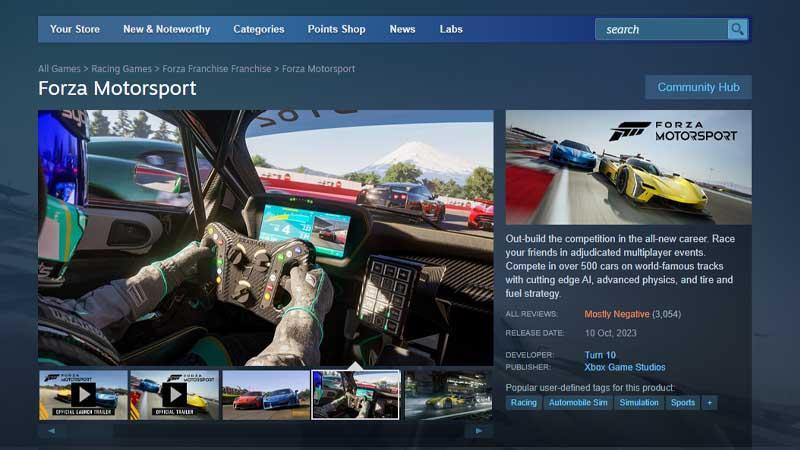
Task: Select the Racing tag
Action: [x=523, y=403]
